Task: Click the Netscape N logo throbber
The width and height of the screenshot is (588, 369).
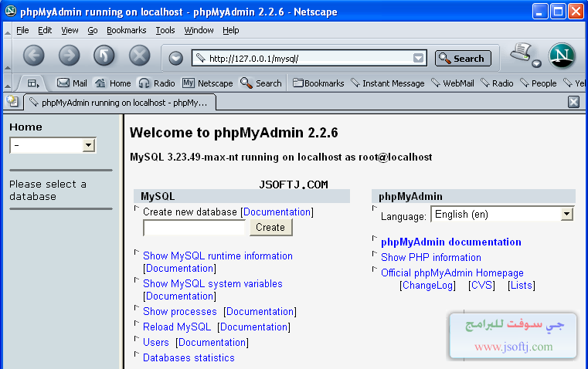Action: (x=562, y=56)
